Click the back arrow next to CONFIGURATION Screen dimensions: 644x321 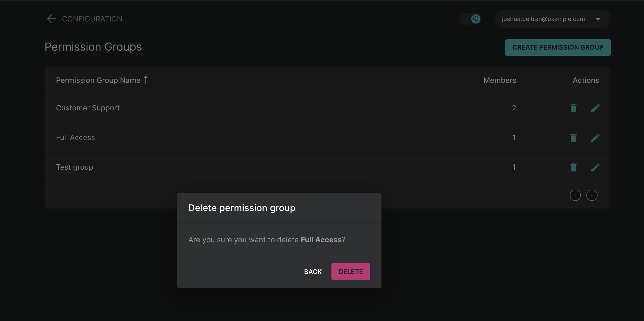click(51, 18)
